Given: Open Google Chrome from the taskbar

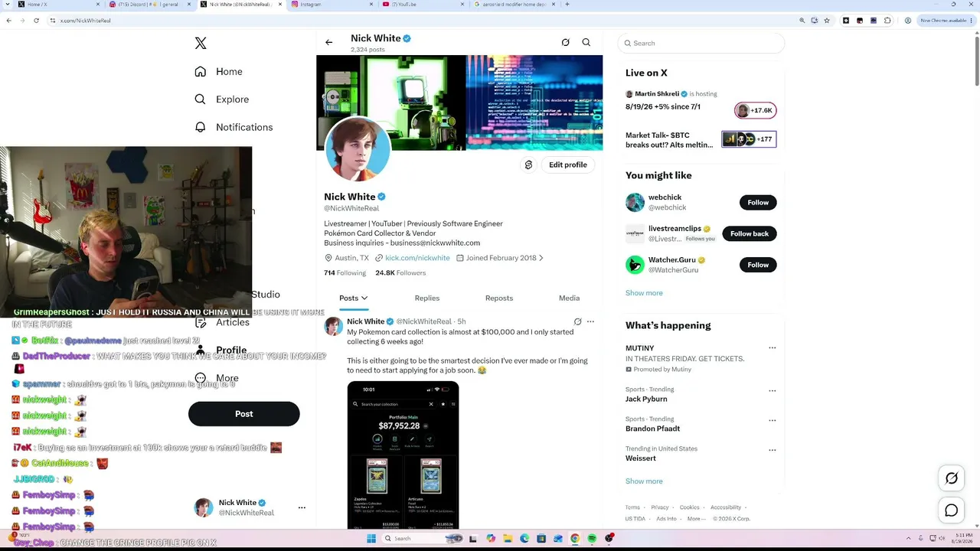Looking at the screenshot, I should click(575, 539).
